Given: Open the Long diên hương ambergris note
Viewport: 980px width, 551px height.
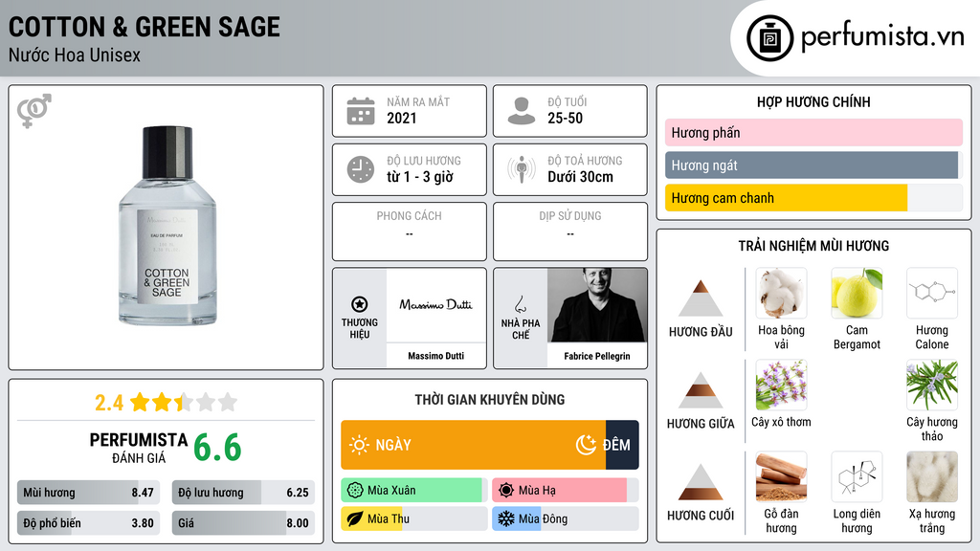Looking at the screenshot, I should [x=857, y=476].
